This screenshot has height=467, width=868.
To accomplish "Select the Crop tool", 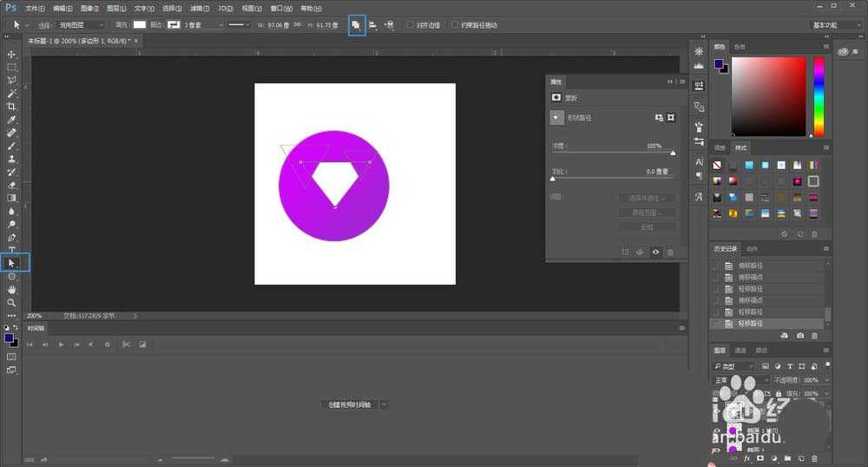I will click(11, 106).
